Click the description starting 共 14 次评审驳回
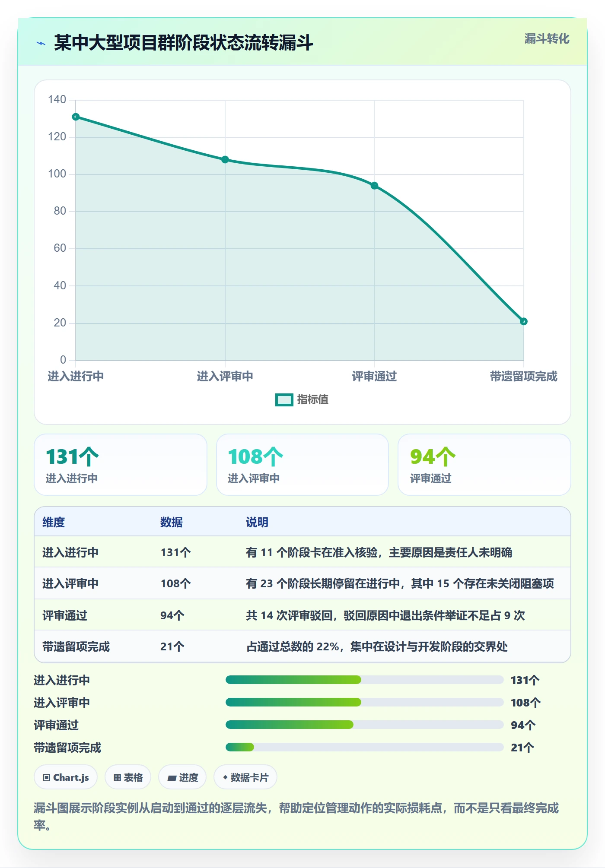This screenshot has width=605, height=868. [x=385, y=615]
